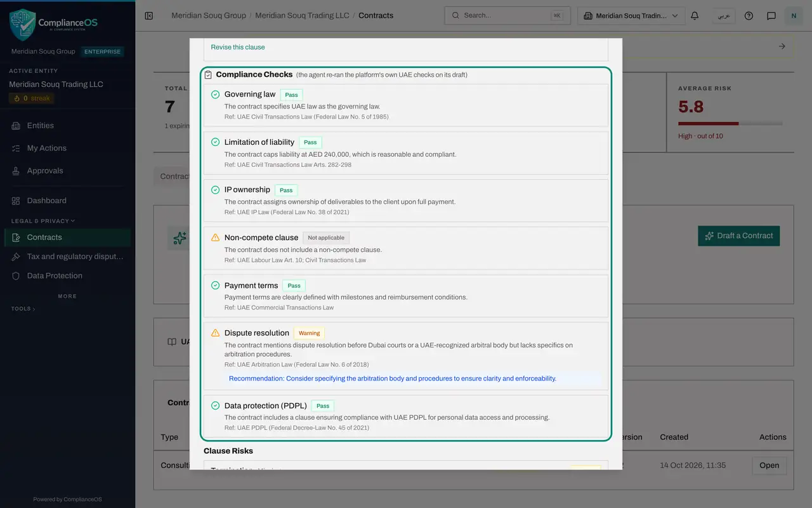Click the ComplianceOS shield logo
The image size is (812, 508).
tap(22, 25)
